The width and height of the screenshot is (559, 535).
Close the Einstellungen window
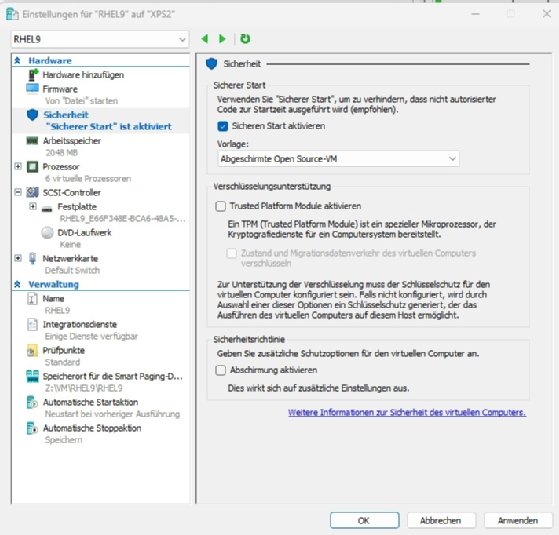click(x=547, y=14)
